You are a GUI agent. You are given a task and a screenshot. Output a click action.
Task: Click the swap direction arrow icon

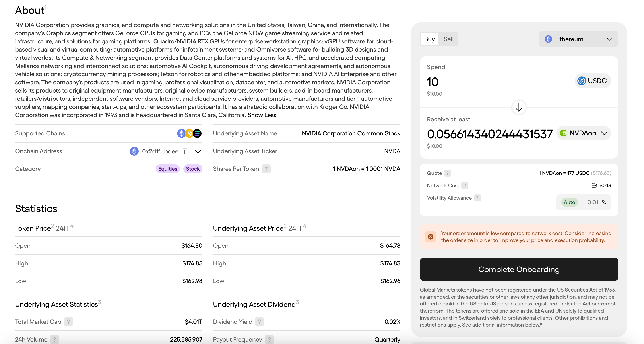coord(519,107)
